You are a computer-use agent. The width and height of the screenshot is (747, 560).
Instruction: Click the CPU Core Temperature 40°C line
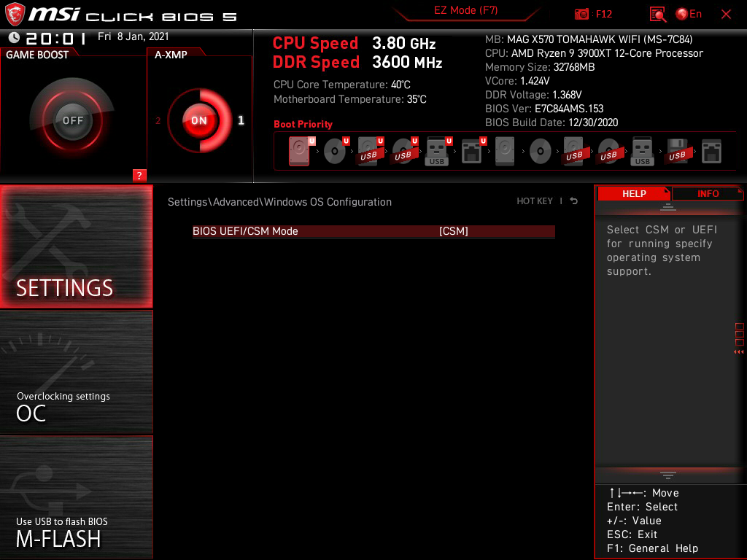pos(341,85)
